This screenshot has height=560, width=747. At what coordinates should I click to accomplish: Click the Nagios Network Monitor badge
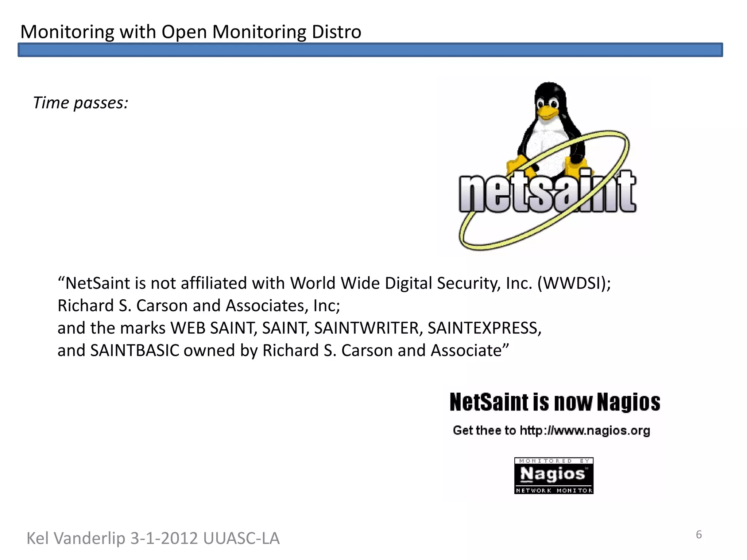tap(554, 474)
